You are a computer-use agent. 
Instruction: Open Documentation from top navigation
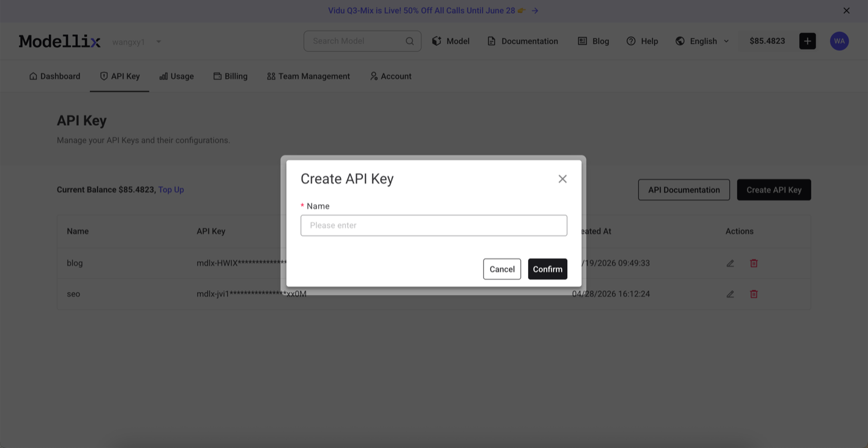click(523, 41)
